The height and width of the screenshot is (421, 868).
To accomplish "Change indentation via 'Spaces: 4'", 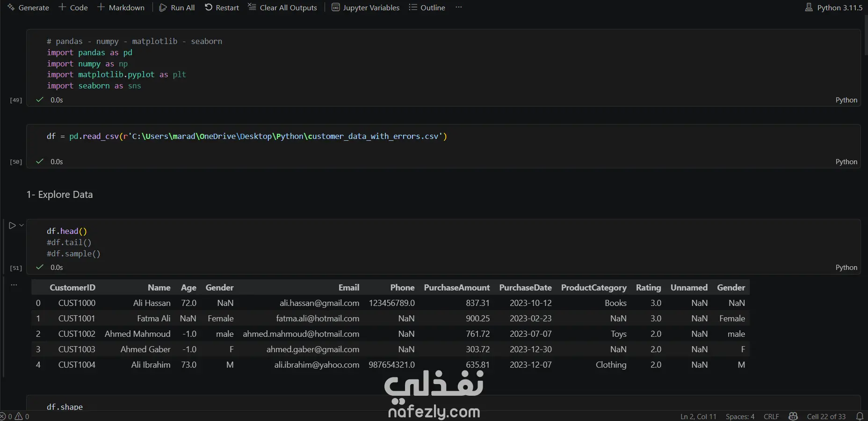I will (740, 416).
